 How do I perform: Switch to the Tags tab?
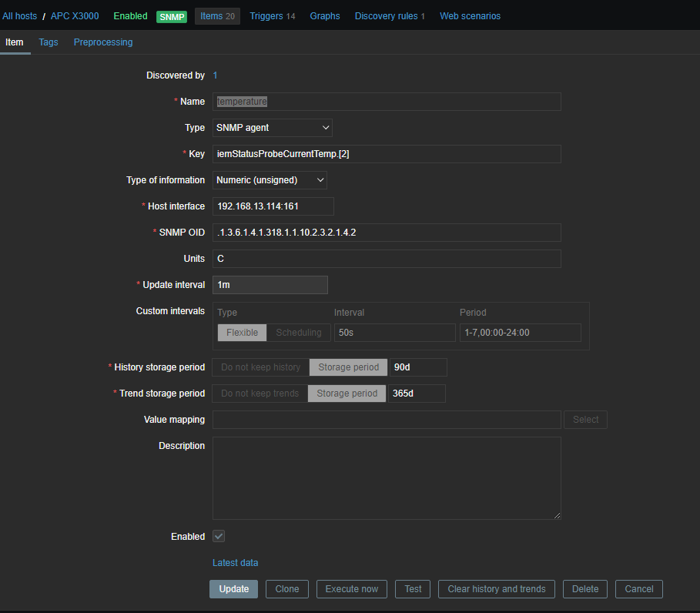[x=49, y=42]
